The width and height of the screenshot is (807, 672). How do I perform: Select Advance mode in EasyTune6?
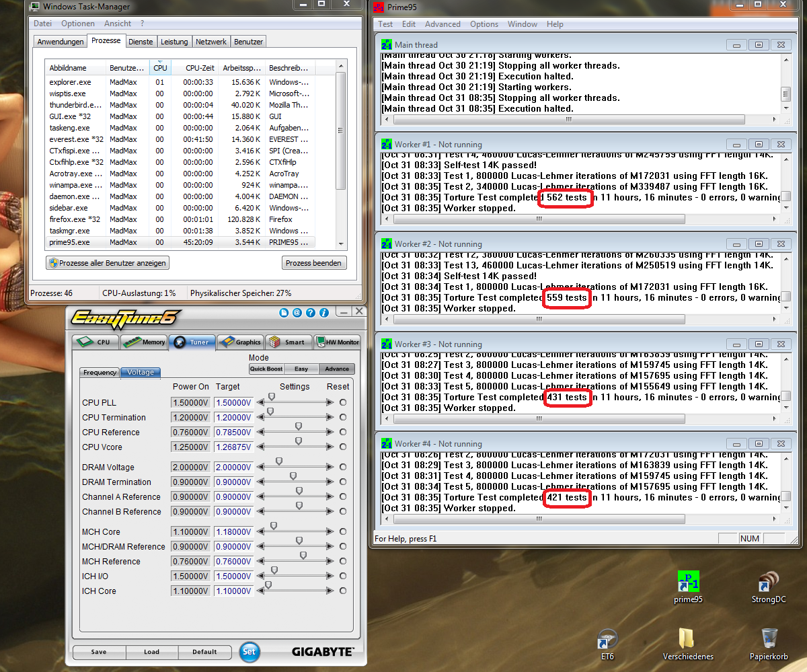tap(337, 369)
